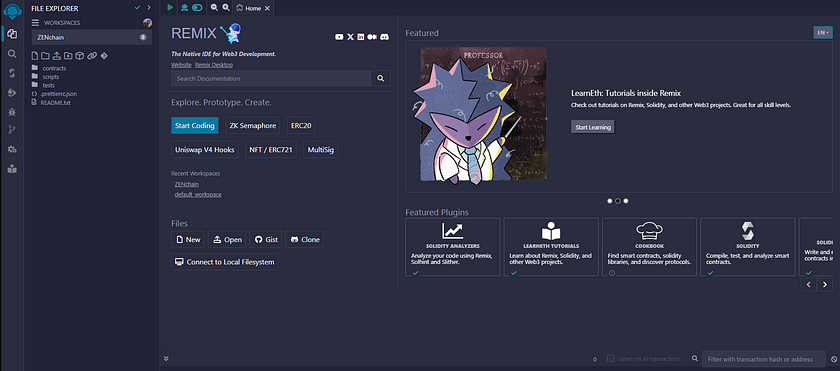The image size is (840, 371).
Task: Open the EN language dropdown
Action: (823, 33)
